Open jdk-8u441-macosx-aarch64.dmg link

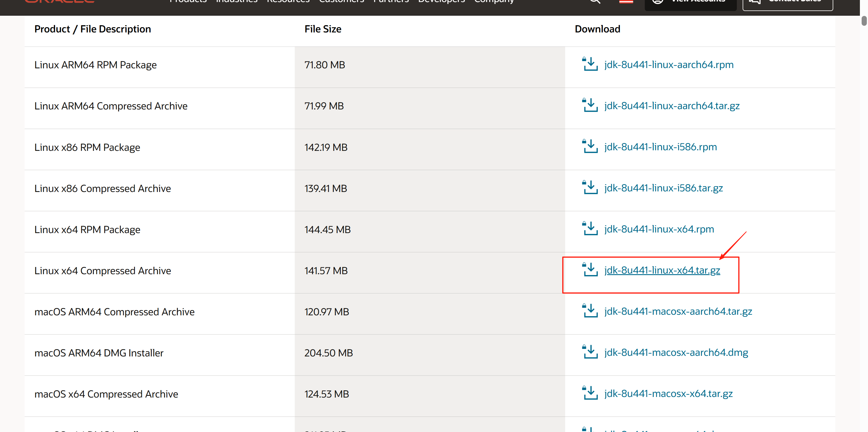(x=676, y=352)
